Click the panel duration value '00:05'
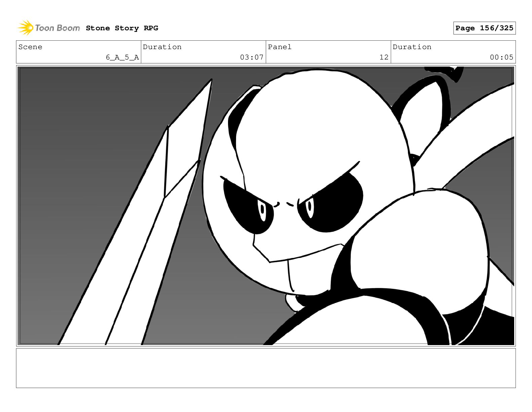This screenshot has width=532, height=412. (x=501, y=58)
